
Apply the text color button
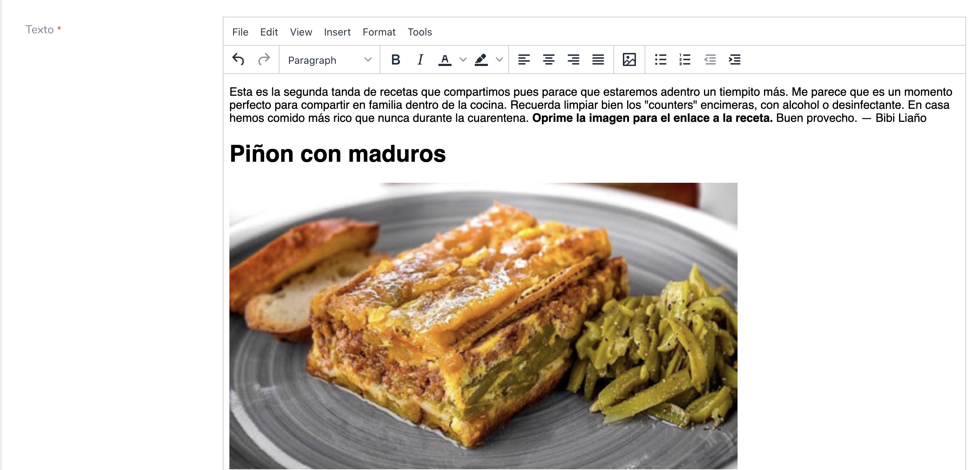444,60
